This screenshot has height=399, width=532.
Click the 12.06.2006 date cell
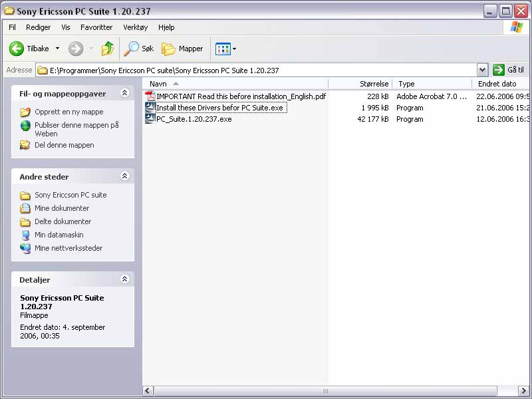[503, 119]
